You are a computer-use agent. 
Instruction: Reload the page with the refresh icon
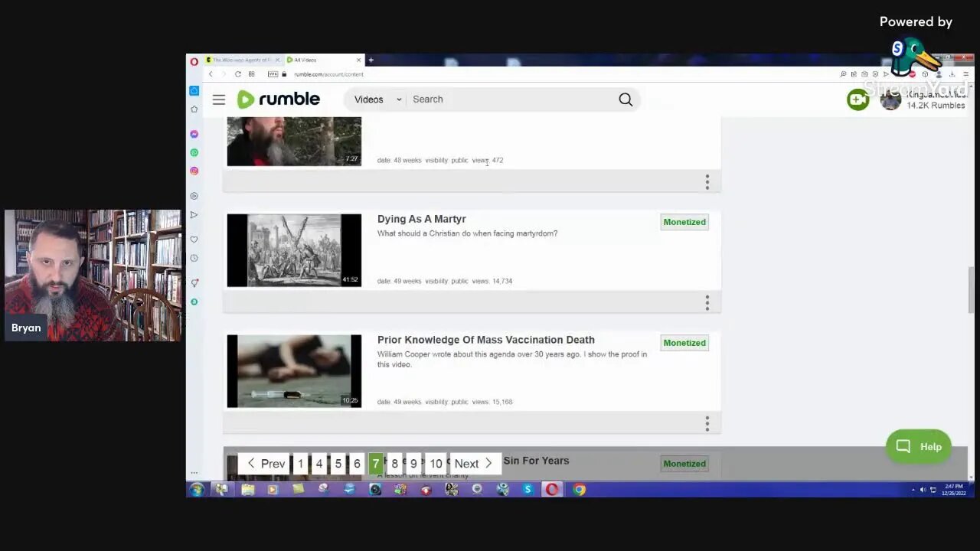238,74
